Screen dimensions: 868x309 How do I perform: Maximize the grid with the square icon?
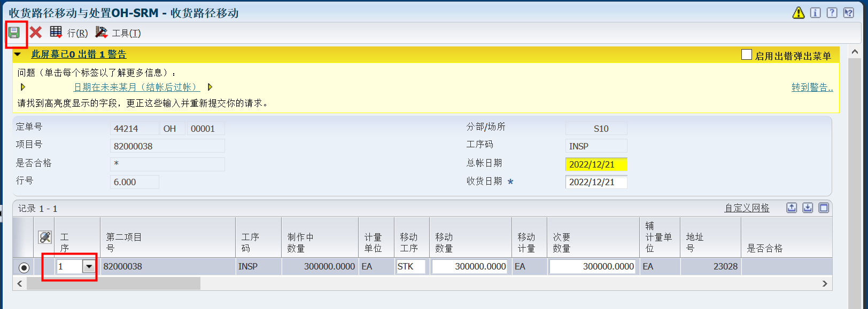click(824, 208)
